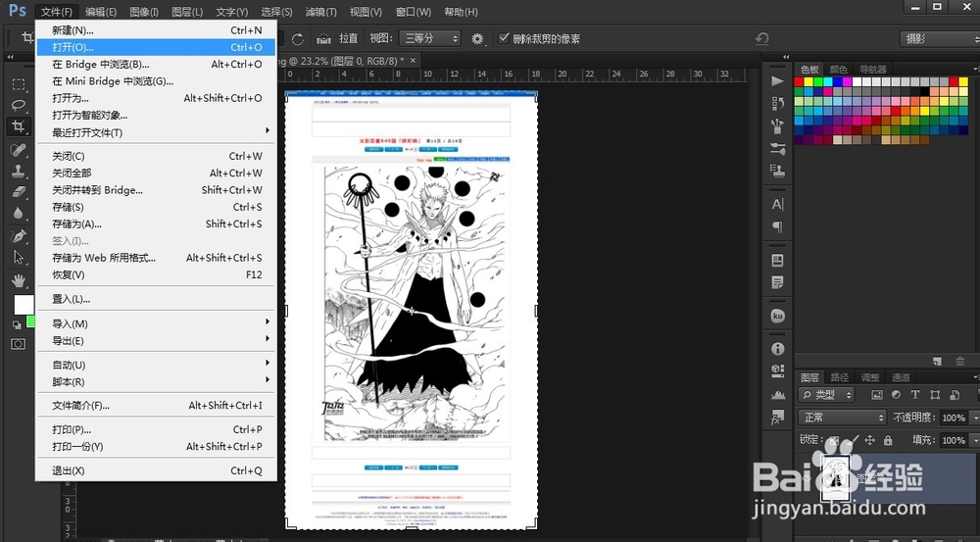This screenshot has width=980, height=542.
Task: Click the undo crop arrow icon
Action: [761, 39]
